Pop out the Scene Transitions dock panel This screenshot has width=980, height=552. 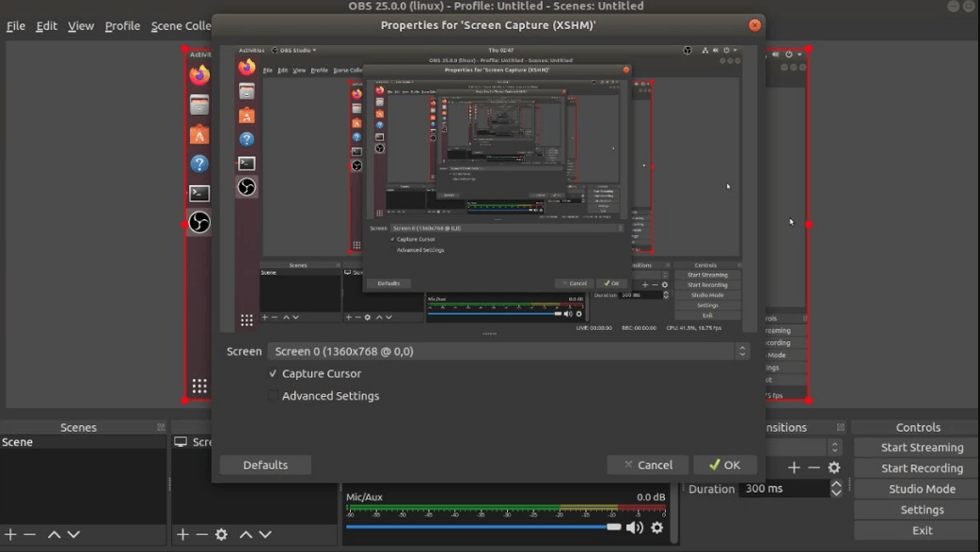tap(841, 428)
